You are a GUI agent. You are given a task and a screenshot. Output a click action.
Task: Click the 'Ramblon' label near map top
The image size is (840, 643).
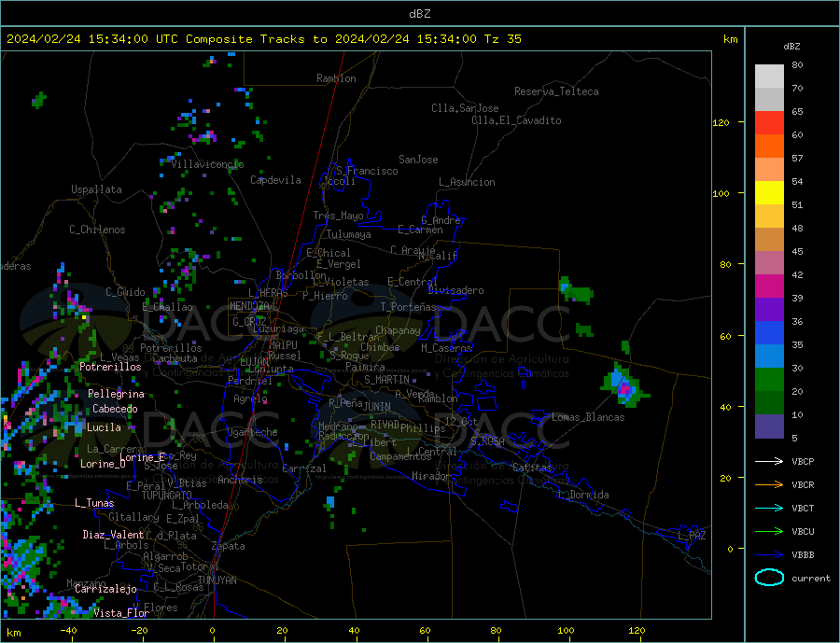point(336,78)
